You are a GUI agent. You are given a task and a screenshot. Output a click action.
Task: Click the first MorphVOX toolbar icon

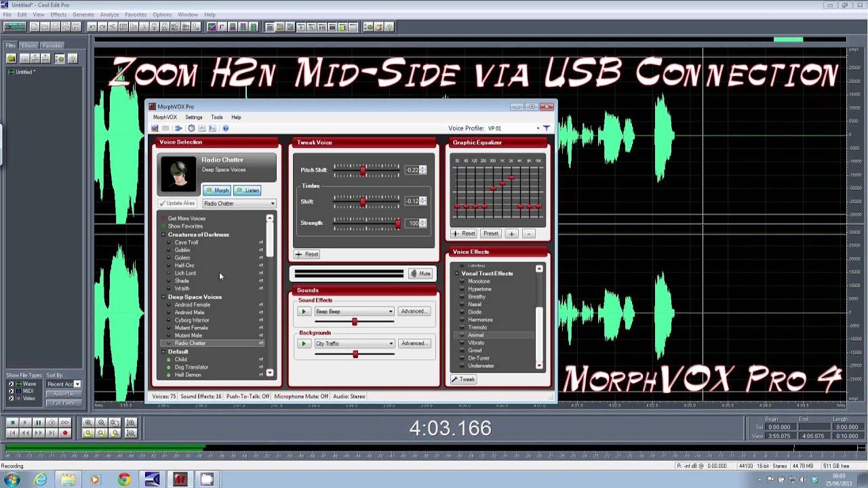click(155, 127)
